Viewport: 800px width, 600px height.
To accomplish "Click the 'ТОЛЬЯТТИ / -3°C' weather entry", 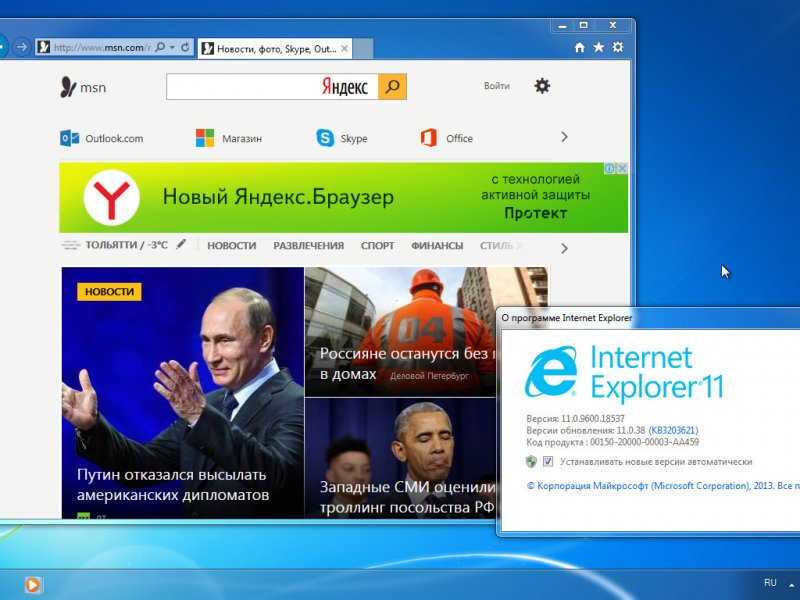I will pyautogui.click(x=126, y=245).
